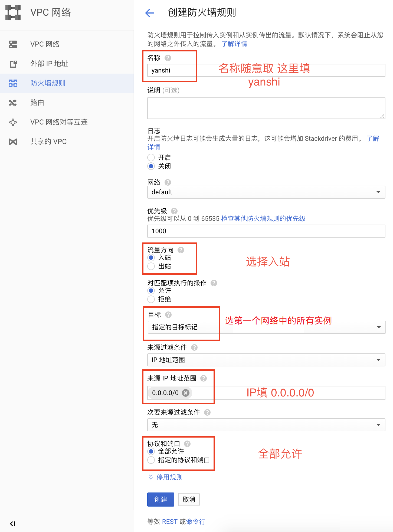Open help tooltip next to 流量方向
The width and height of the screenshot is (393, 532).
tap(181, 250)
